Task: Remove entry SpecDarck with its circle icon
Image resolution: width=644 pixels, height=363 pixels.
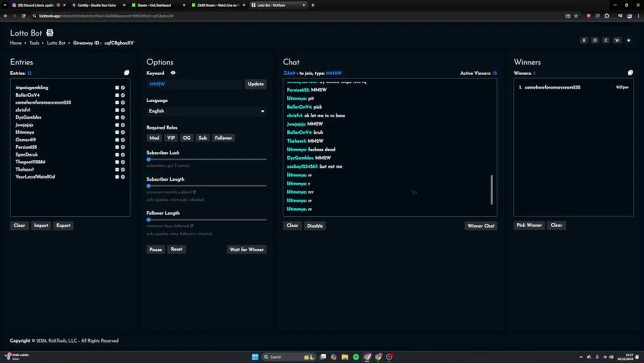Action: click(x=122, y=154)
